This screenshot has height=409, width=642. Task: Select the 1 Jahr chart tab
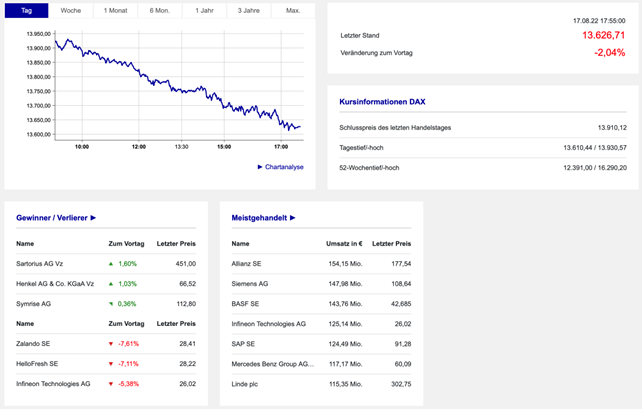203,10
